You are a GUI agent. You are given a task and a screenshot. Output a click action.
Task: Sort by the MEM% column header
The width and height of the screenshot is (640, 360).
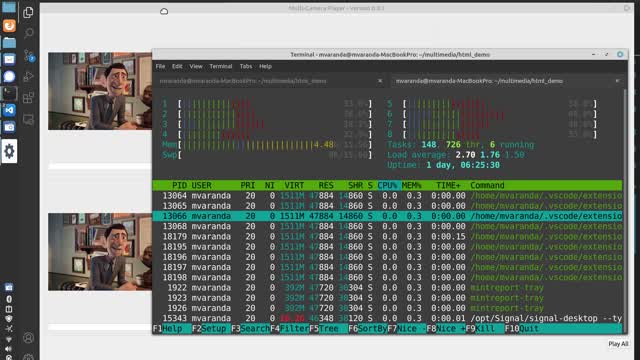coord(411,185)
